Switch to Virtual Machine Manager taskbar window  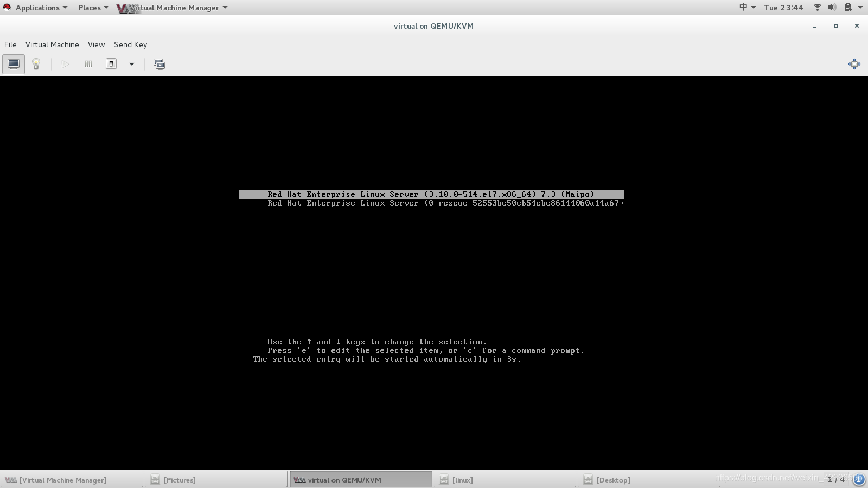point(72,479)
